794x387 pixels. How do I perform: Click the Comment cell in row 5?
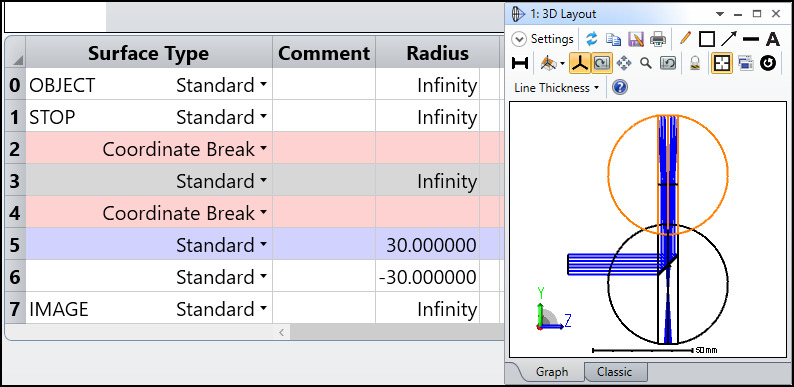pyautogui.click(x=324, y=245)
